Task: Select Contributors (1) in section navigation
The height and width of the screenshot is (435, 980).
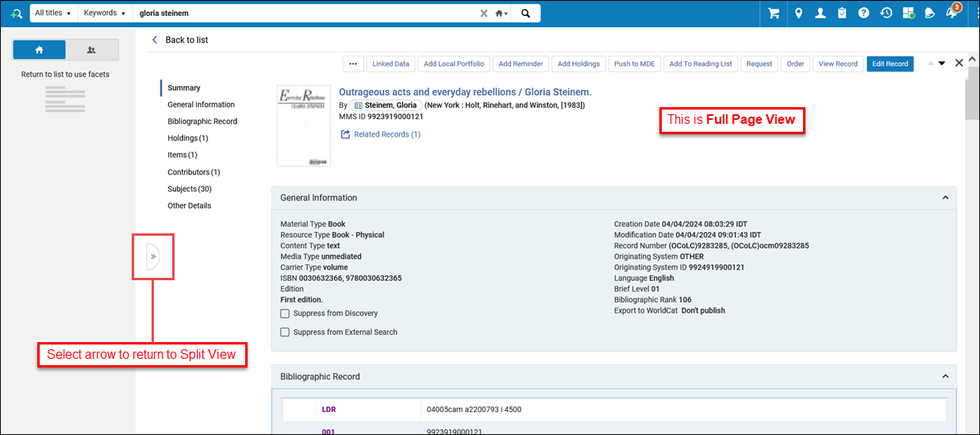Action: click(x=194, y=172)
